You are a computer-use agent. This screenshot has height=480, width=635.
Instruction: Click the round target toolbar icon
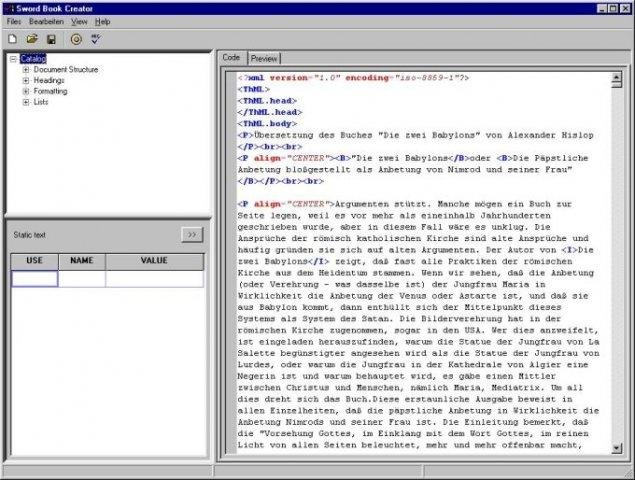76,39
